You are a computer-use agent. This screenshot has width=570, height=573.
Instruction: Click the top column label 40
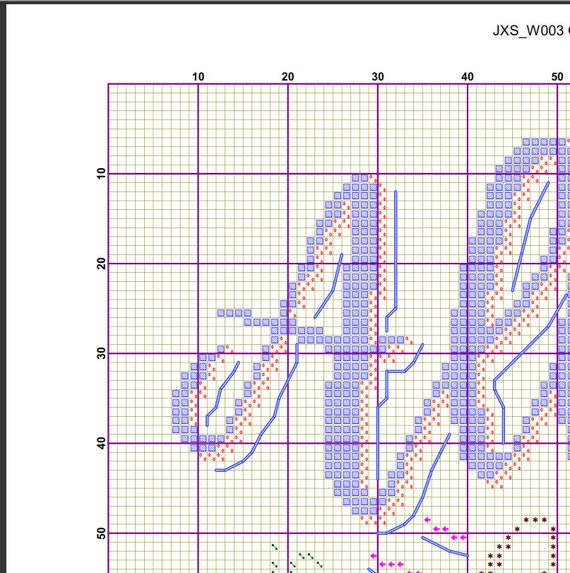467,77
